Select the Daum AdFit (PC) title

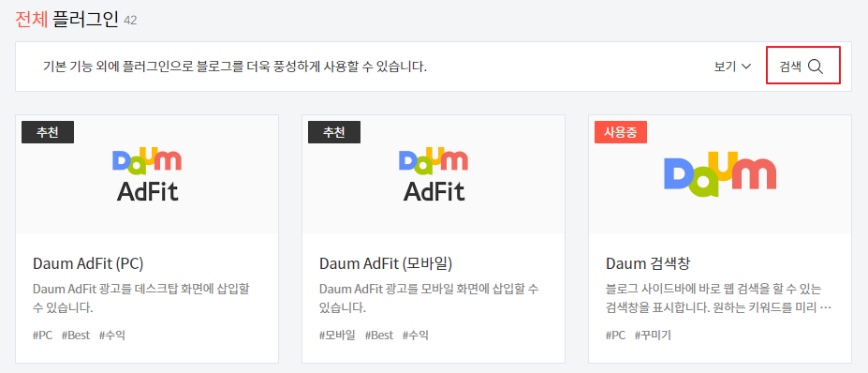(88, 263)
